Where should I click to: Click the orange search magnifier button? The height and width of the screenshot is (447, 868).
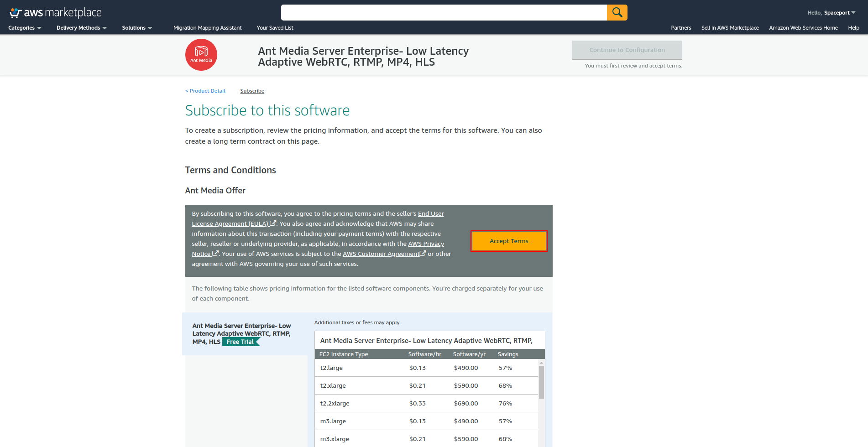617,13
